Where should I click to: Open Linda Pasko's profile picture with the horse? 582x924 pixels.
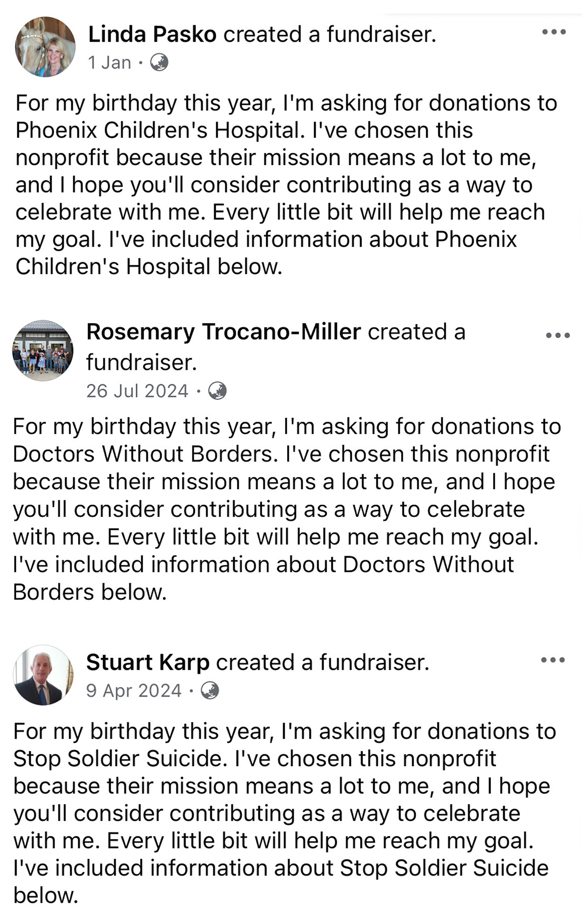pyautogui.click(x=46, y=47)
